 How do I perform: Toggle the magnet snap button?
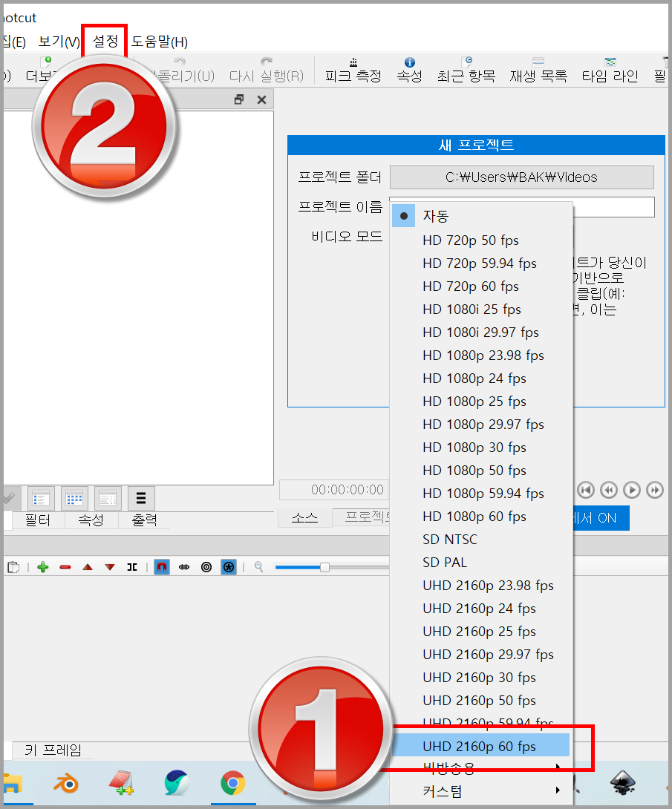(x=162, y=567)
